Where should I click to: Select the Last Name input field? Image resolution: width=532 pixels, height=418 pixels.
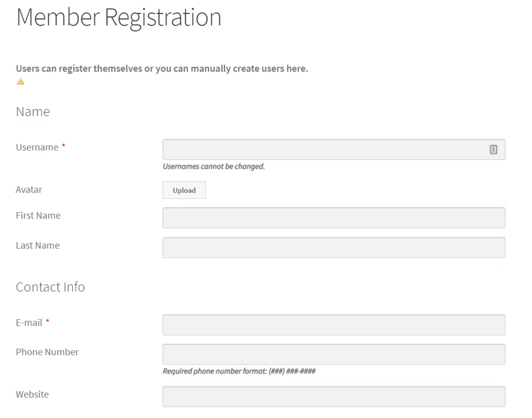(x=334, y=248)
